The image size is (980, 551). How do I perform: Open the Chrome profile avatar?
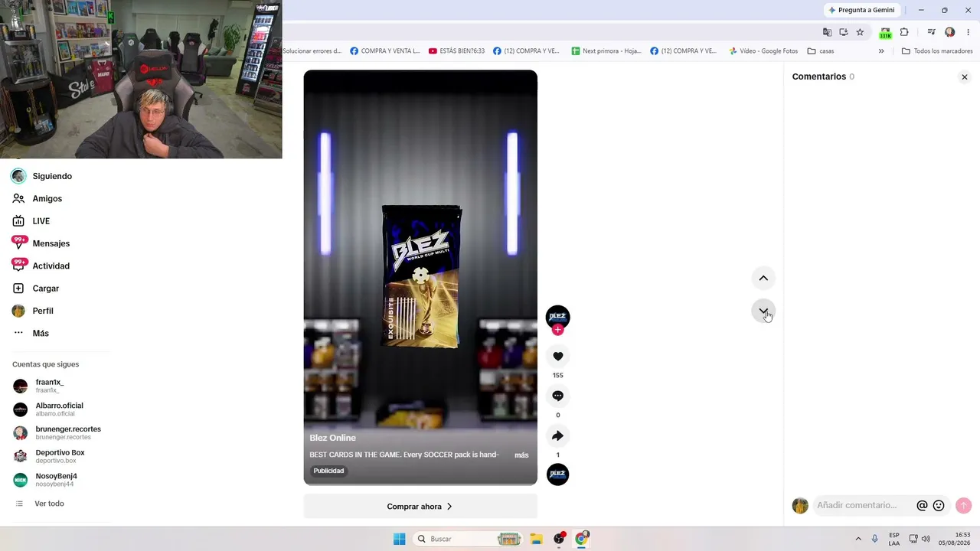950,32
